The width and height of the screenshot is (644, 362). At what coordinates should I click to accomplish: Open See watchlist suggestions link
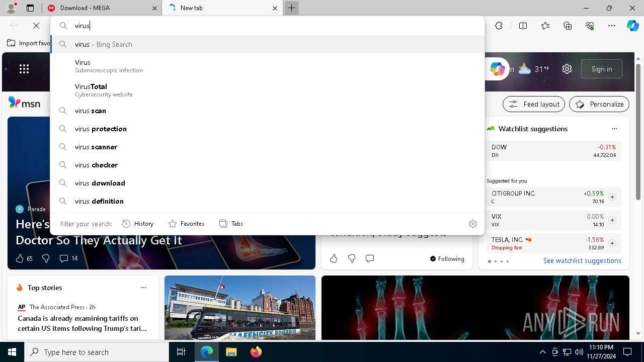tap(582, 260)
